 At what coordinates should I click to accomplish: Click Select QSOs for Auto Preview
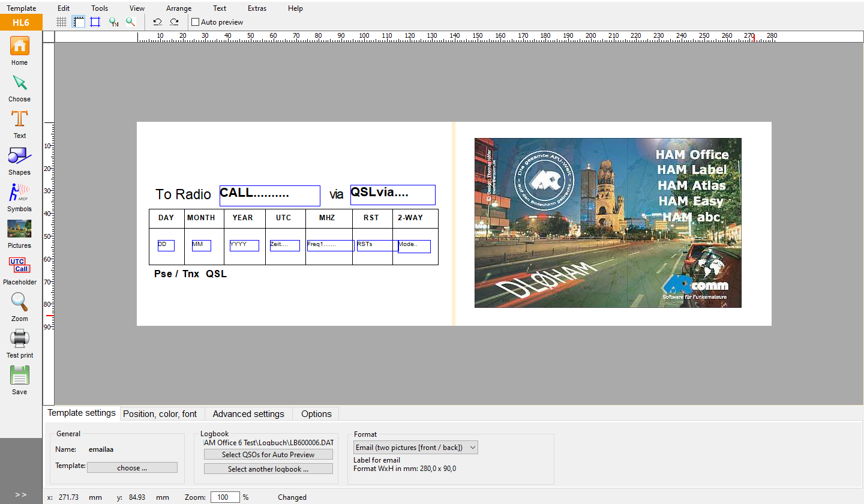coord(268,454)
